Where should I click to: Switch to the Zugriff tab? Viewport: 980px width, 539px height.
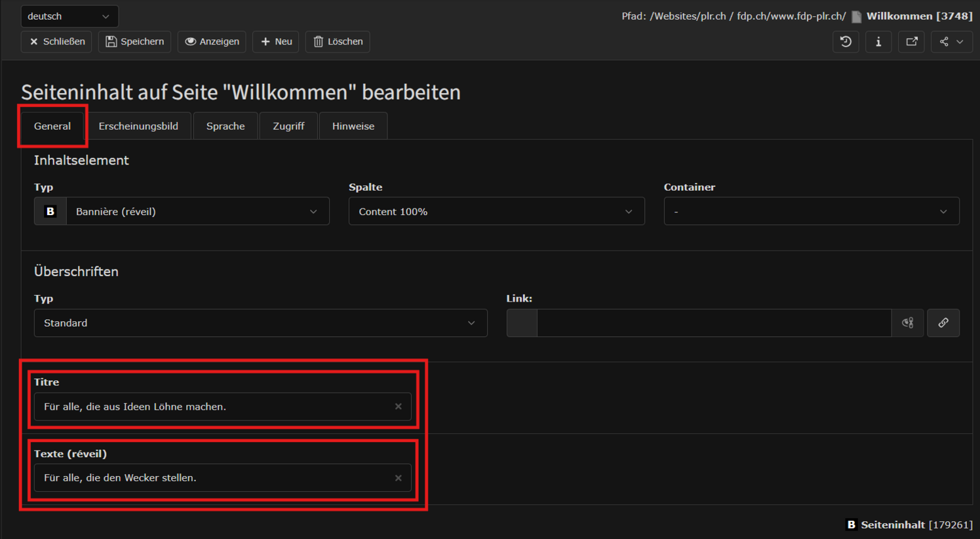click(288, 126)
